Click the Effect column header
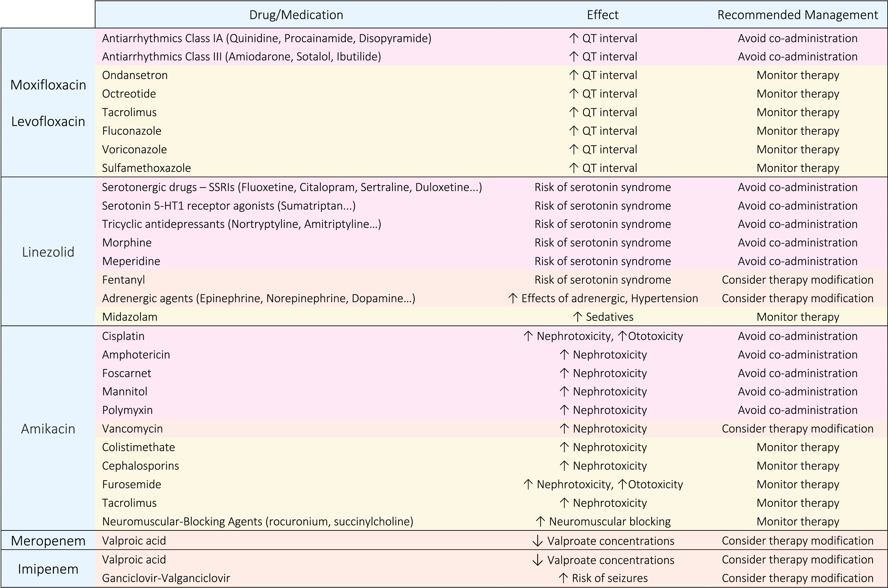 pos(602,15)
